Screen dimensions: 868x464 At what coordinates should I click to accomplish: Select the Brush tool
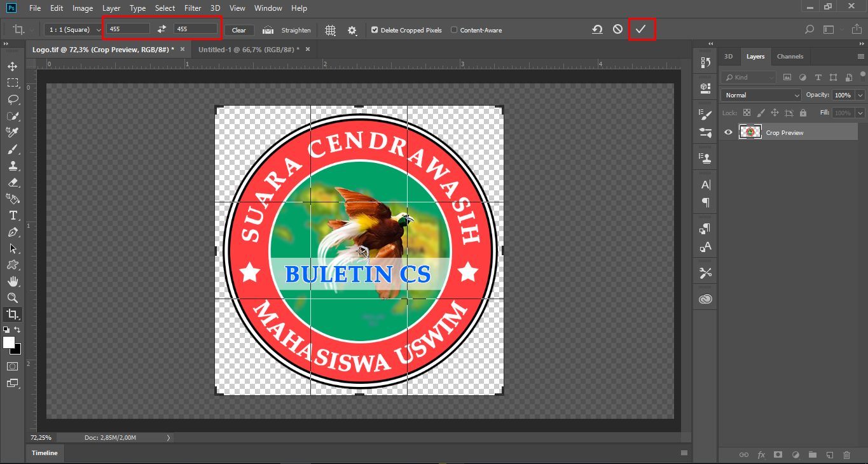(12, 150)
